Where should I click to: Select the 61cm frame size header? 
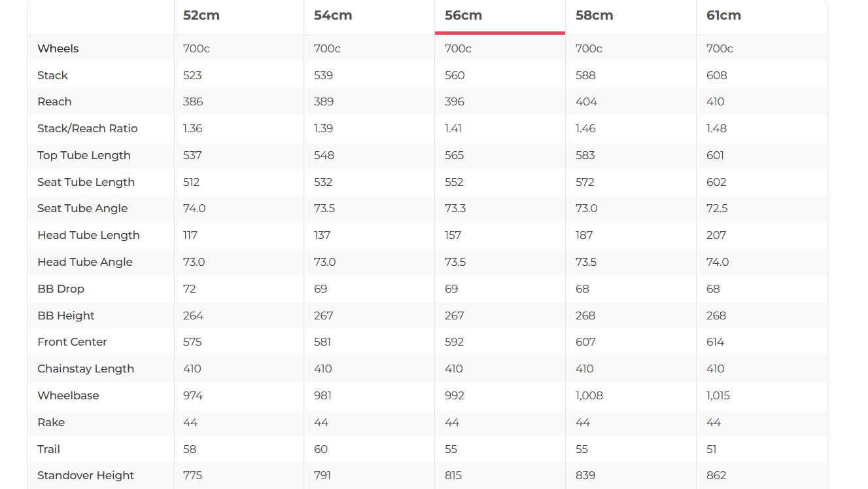click(723, 16)
